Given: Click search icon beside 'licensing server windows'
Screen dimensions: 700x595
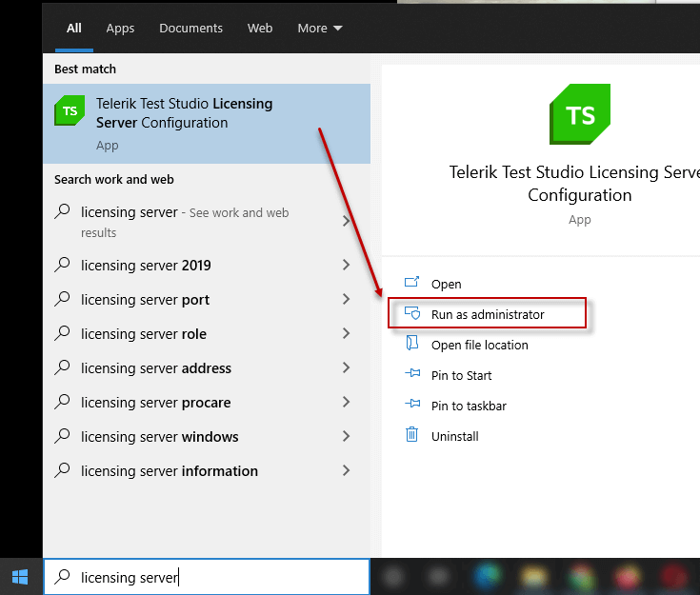Looking at the screenshot, I should pos(62,436).
